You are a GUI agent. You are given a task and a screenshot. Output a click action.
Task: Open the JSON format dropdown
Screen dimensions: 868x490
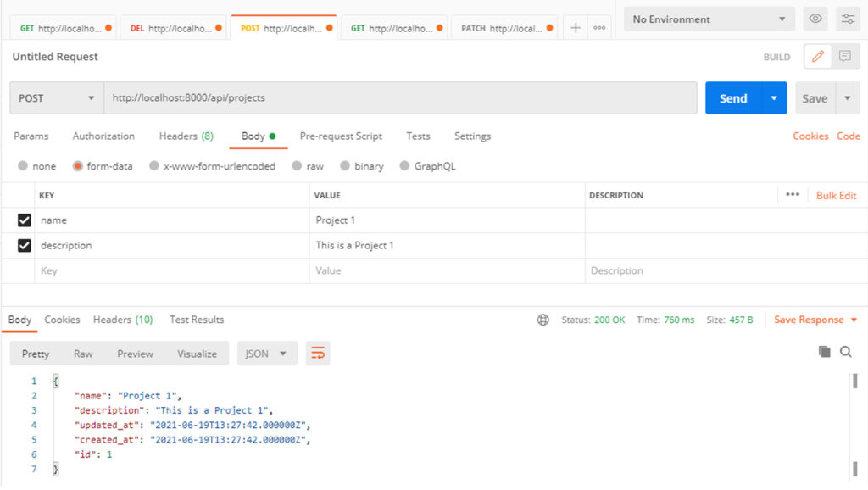pos(267,354)
